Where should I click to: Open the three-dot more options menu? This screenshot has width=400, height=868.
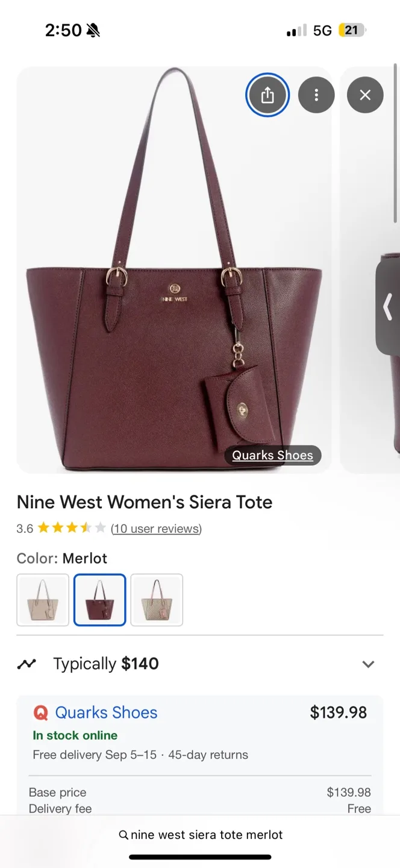coord(316,95)
